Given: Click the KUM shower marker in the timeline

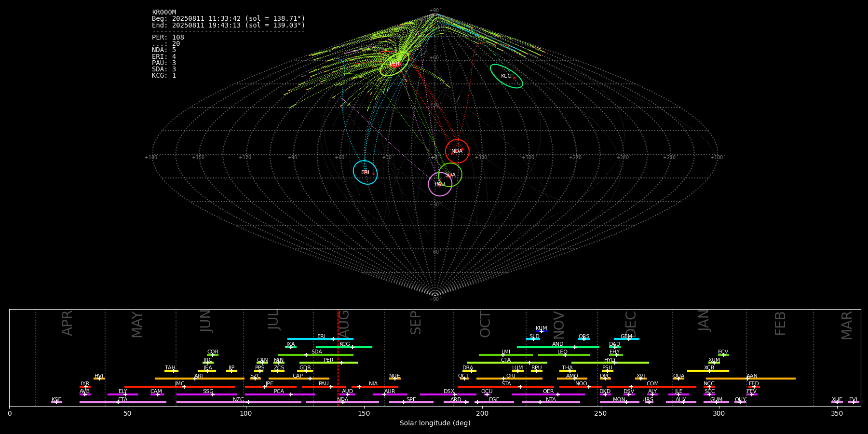Looking at the screenshot, I should pyautogui.click(x=542, y=331).
